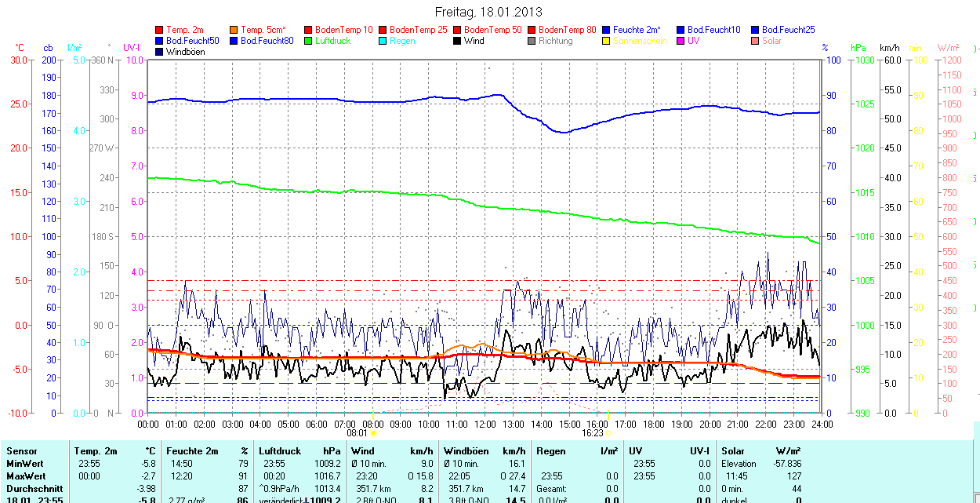Click the dark navy Windböen legend square
This screenshot has width=980, height=503.
click(x=160, y=52)
